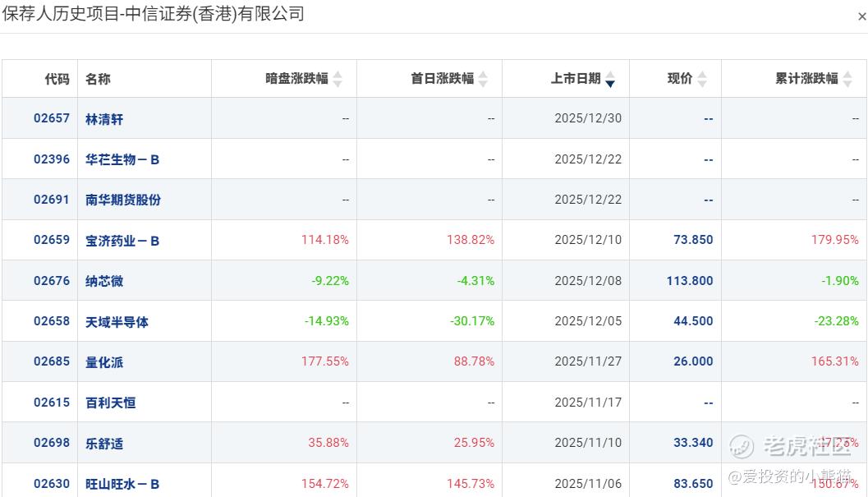868x497 pixels.
Task: Select listing date 2025/11/10
Action: coord(588,442)
